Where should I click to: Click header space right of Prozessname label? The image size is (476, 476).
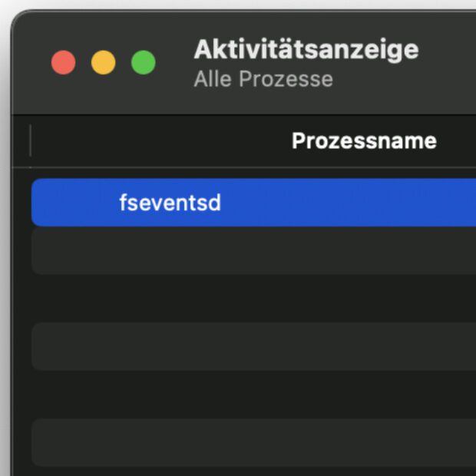tap(459, 141)
